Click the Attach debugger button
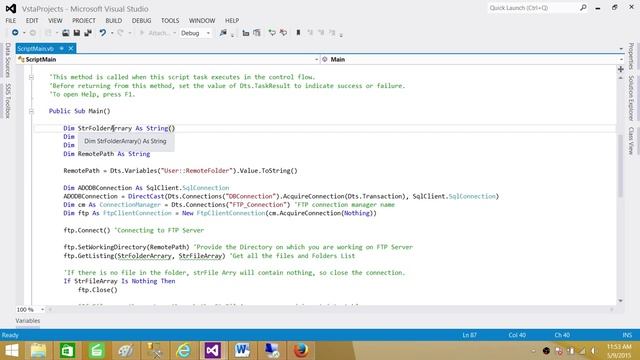The height and width of the screenshot is (360, 640). [x=154, y=33]
